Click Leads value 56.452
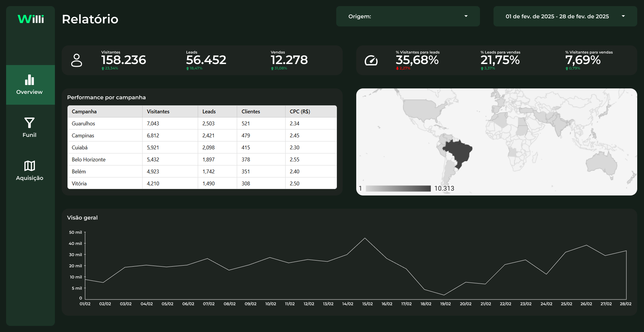 pyautogui.click(x=206, y=60)
